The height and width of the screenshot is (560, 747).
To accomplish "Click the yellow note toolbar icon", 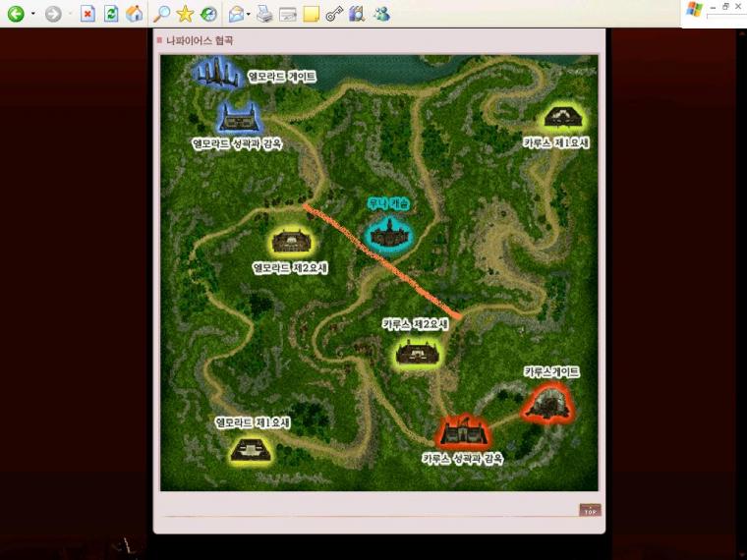I will click(x=312, y=15).
